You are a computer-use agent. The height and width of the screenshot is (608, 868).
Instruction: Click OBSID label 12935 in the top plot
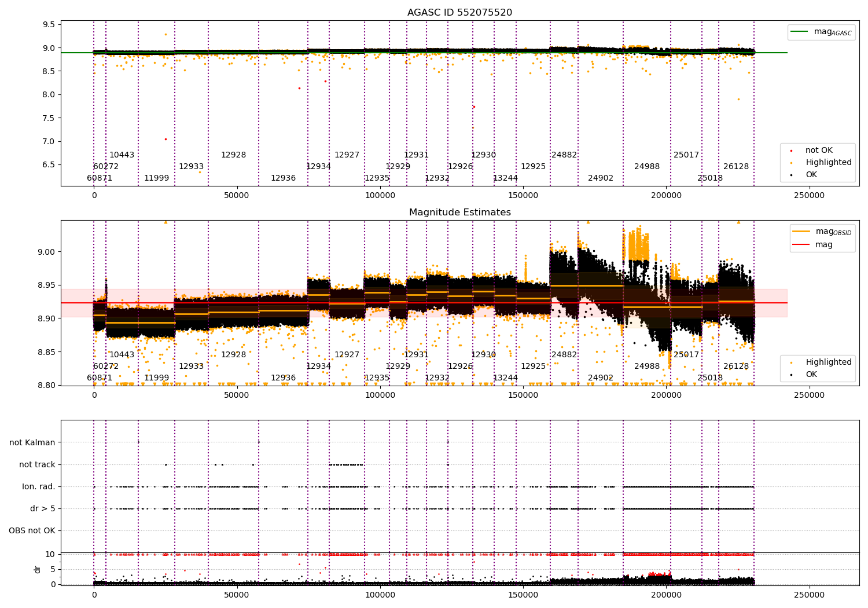tap(377, 178)
